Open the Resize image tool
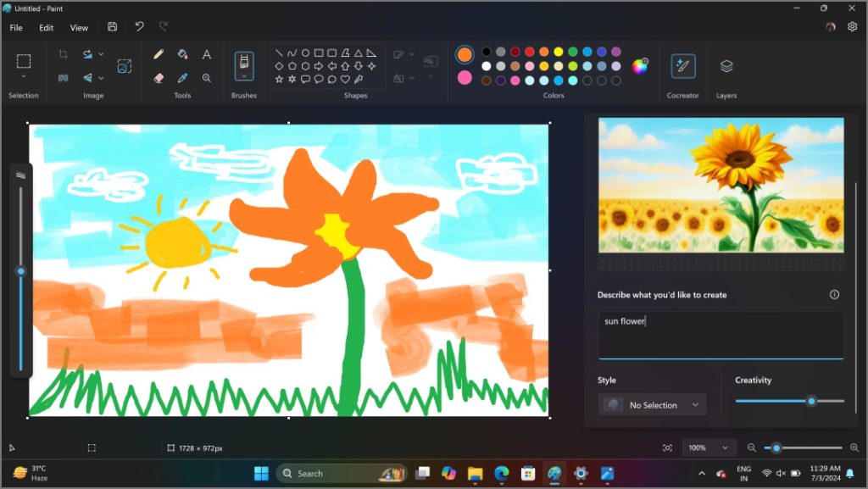The image size is (868, 489). click(x=125, y=67)
